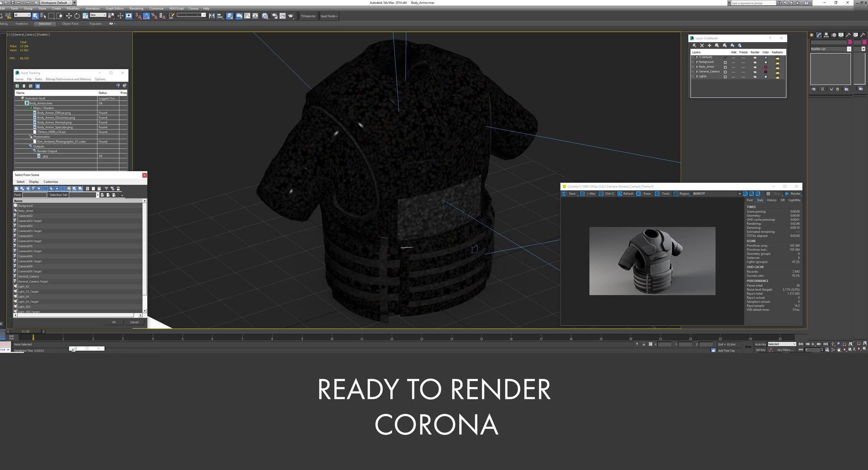The width and height of the screenshot is (868, 470).
Task: Toggle Hide for Body_Armor layer
Action: [x=733, y=67]
